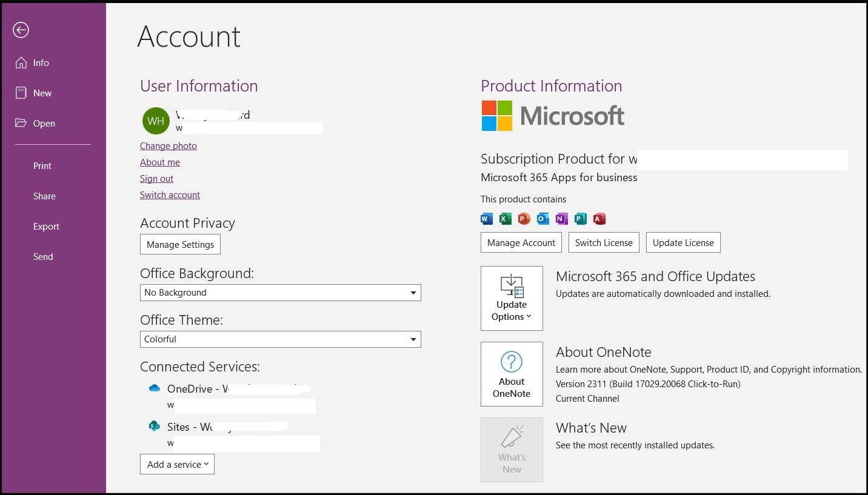
Task: Click the Change photo link
Action: coord(169,146)
